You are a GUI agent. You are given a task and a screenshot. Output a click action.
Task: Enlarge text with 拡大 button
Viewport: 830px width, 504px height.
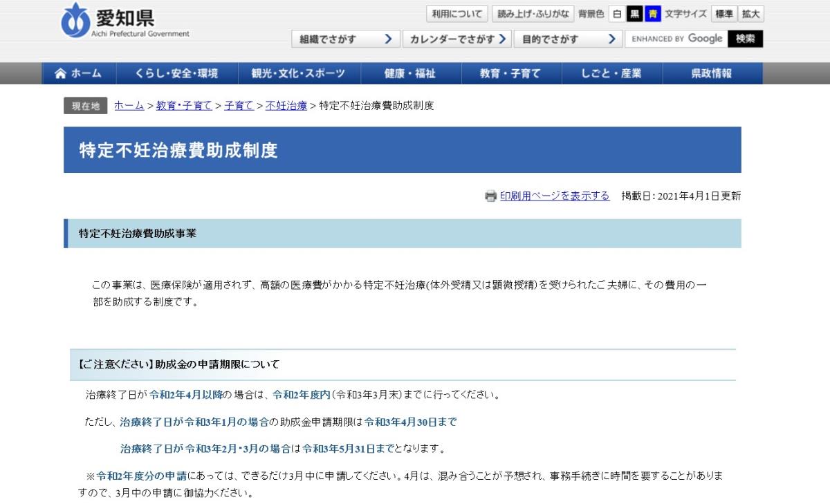pyautogui.click(x=750, y=14)
